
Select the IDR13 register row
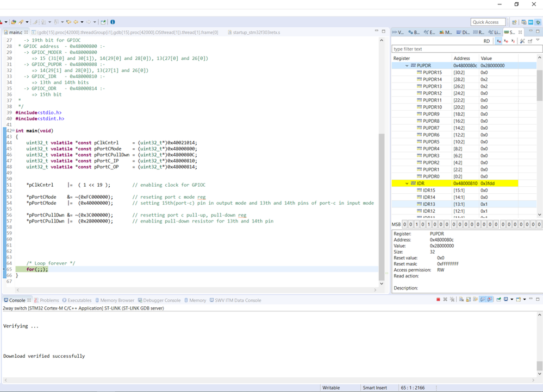click(464, 204)
